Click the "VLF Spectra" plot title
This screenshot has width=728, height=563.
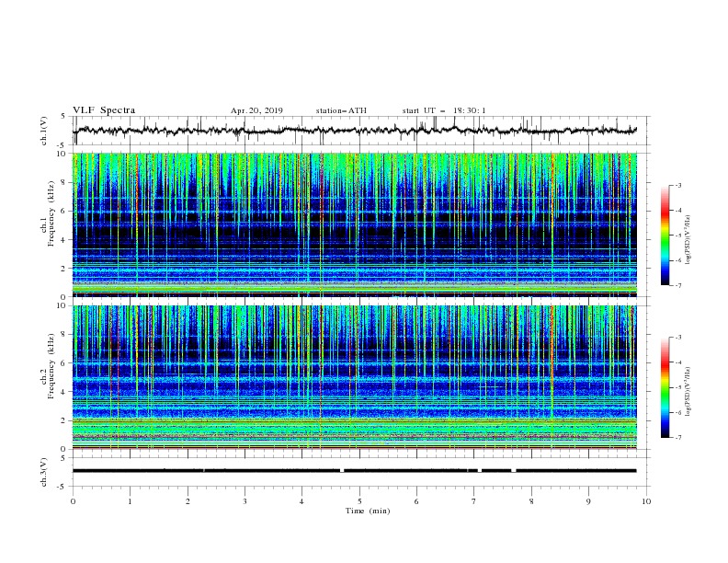click(104, 110)
